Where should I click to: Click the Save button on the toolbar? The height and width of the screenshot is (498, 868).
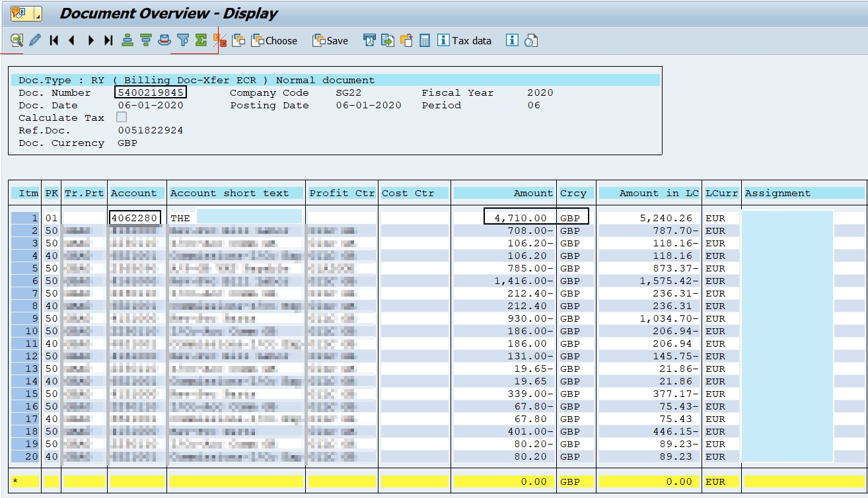click(x=330, y=40)
